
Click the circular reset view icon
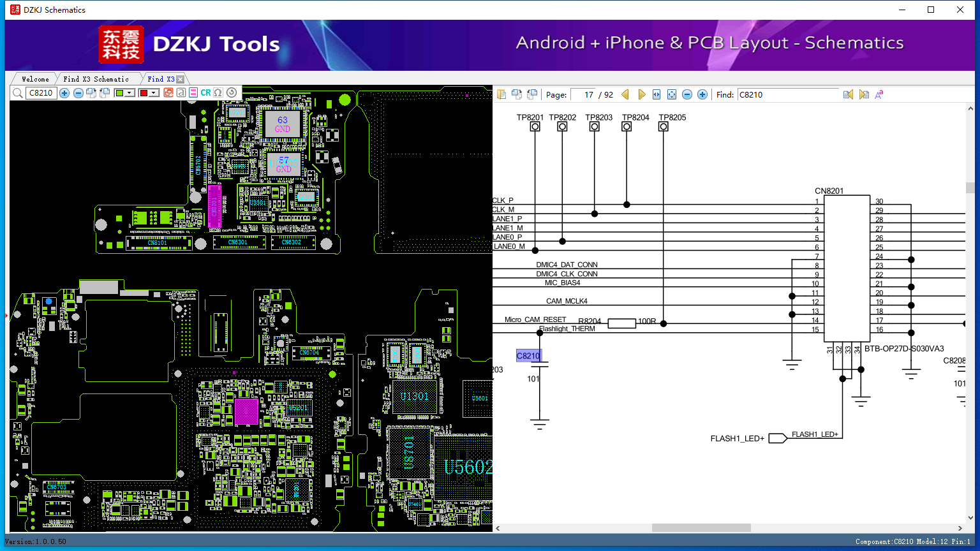coord(232,93)
